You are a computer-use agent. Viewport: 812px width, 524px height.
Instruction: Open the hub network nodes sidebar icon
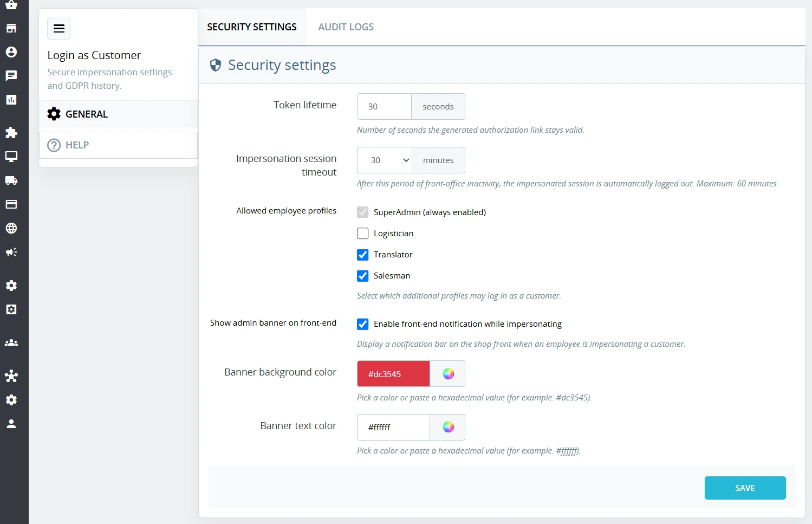[11, 376]
